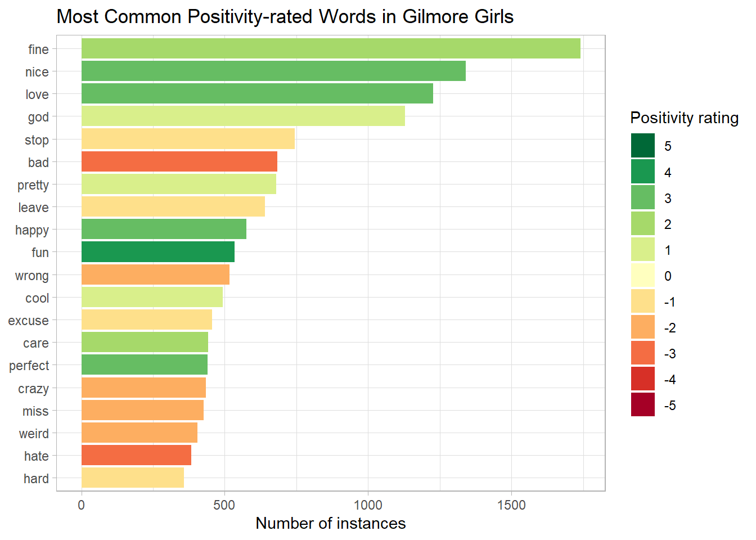Viewport: 756px width, 540px height.
Task: Select the light green "god" bar
Action: coord(243,116)
